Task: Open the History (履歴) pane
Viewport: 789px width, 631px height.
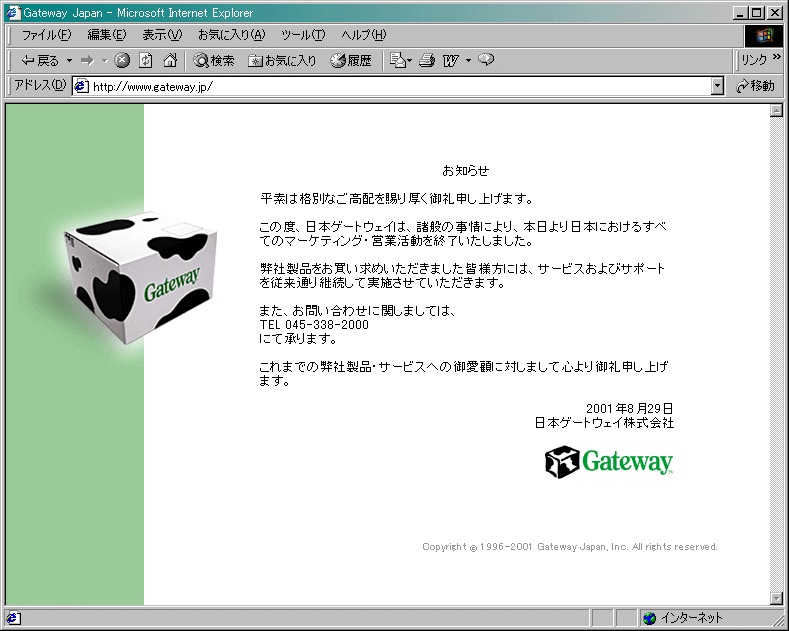Action: tap(351, 61)
